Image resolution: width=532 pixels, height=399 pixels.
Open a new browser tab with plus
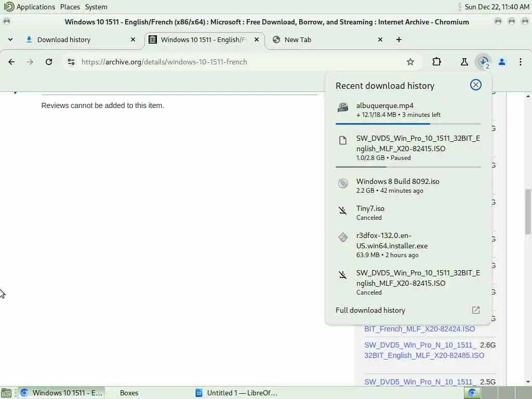click(x=398, y=39)
